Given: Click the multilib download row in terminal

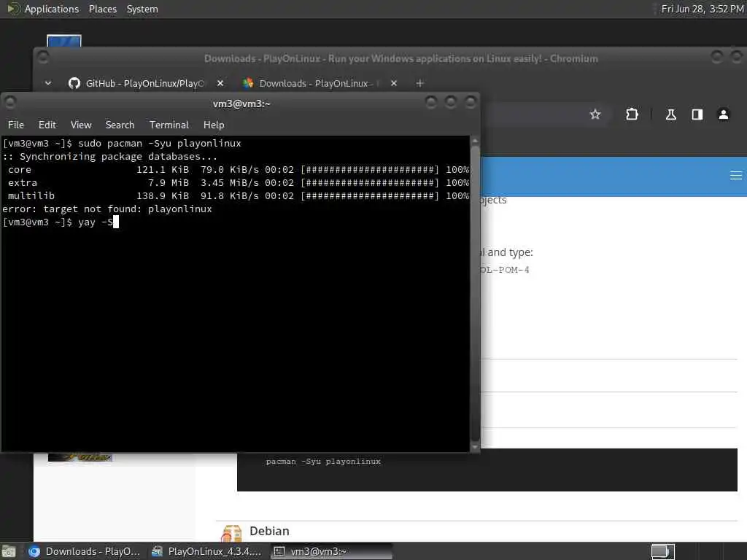Looking at the screenshot, I should pyautogui.click(x=236, y=195).
